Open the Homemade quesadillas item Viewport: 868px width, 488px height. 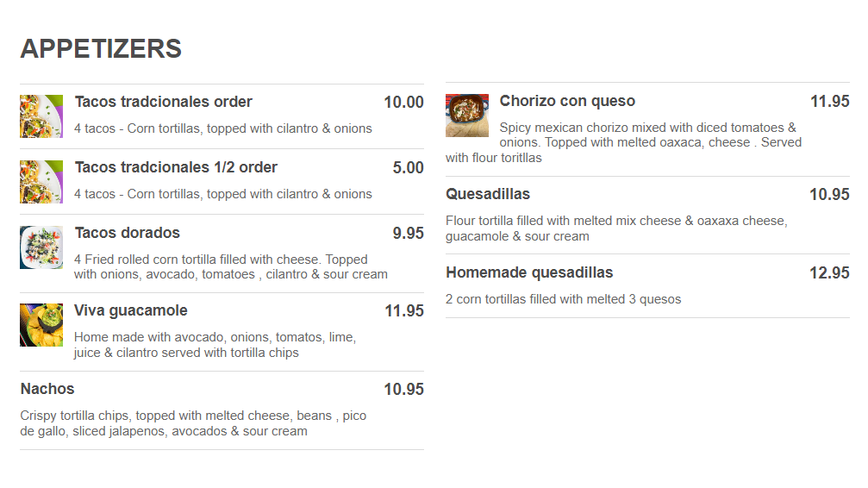click(529, 272)
